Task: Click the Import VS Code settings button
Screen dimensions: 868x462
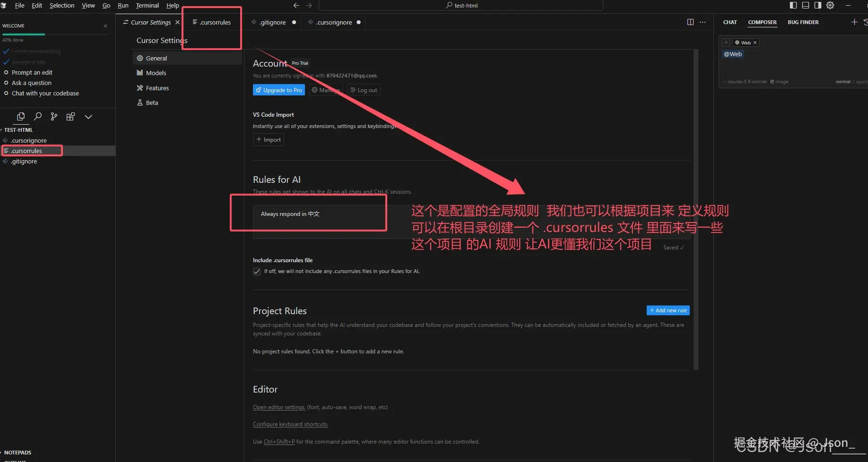Action: pyautogui.click(x=269, y=140)
